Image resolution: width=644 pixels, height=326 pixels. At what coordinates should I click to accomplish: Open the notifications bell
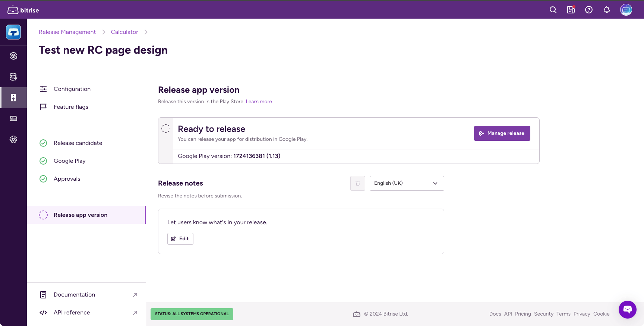point(607,10)
